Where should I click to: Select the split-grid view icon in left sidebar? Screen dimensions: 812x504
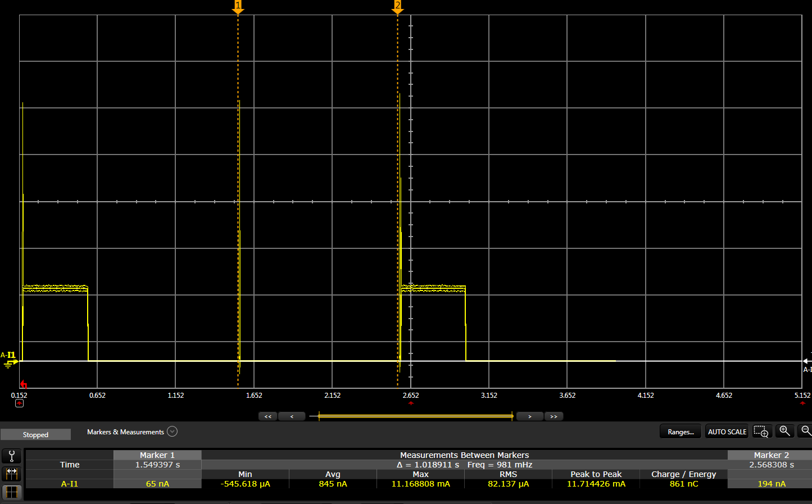[x=11, y=492]
